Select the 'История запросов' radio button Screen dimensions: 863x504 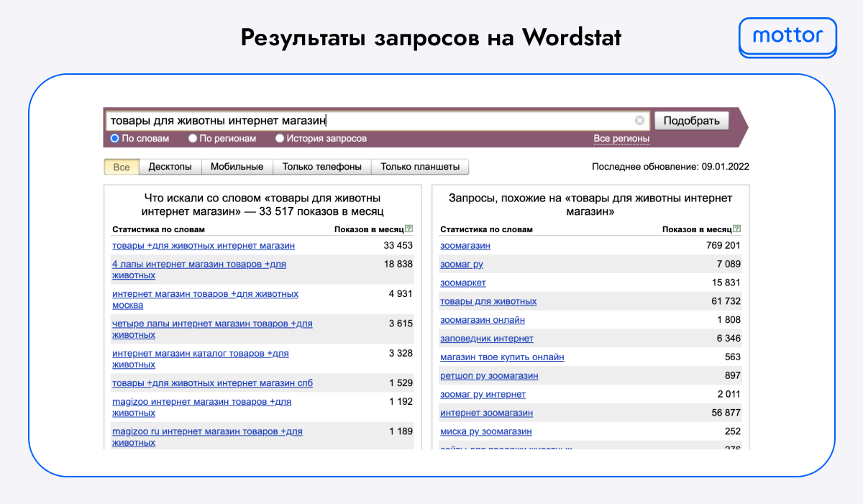[x=280, y=138]
